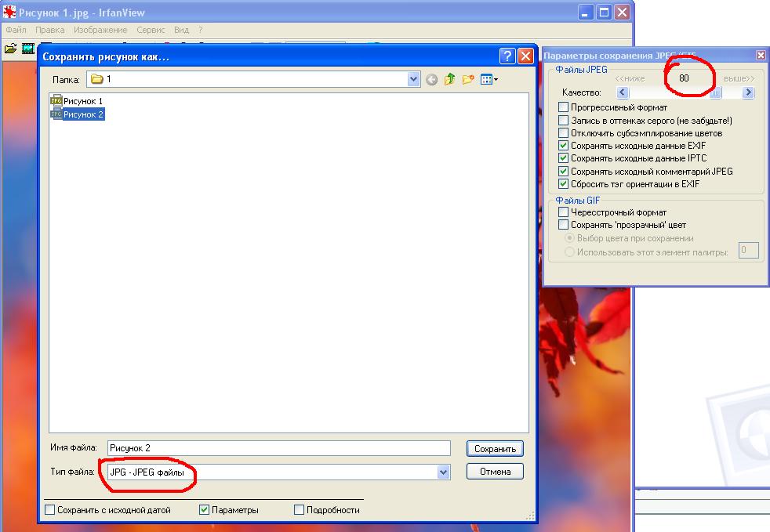Enable Прогрессивный формат checkbox
770x532 pixels.
pyautogui.click(x=563, y=107)
